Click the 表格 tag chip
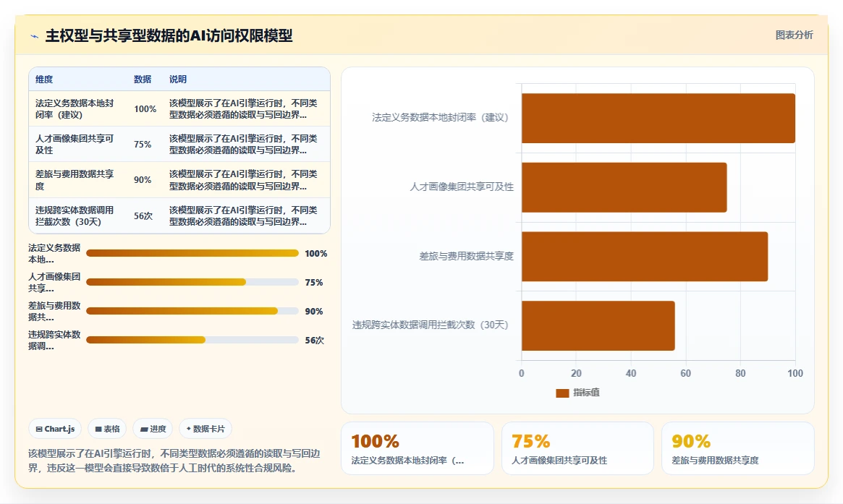Image resolution: width=843 pixels, height=504 pixels. pyautogui.click(x=107, y=429)
